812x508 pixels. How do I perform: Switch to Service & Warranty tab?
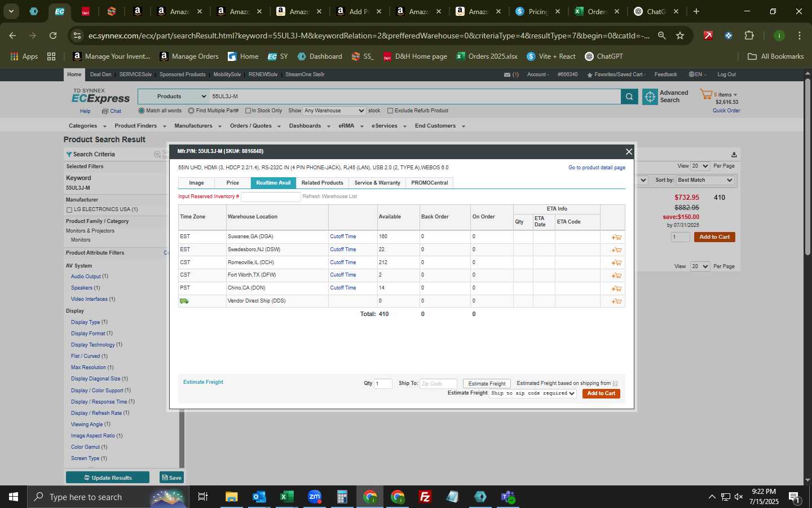click(x=377, y=183)
